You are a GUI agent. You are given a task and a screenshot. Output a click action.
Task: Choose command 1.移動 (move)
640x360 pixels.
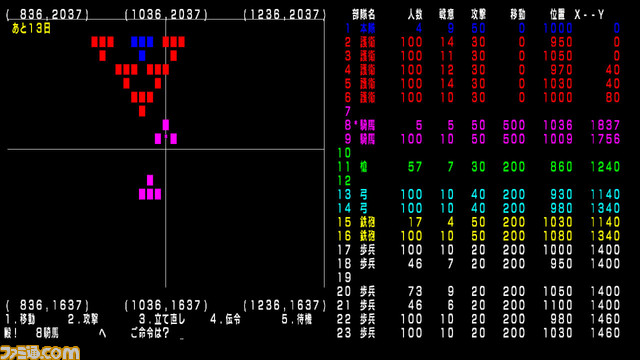[20, 319]
